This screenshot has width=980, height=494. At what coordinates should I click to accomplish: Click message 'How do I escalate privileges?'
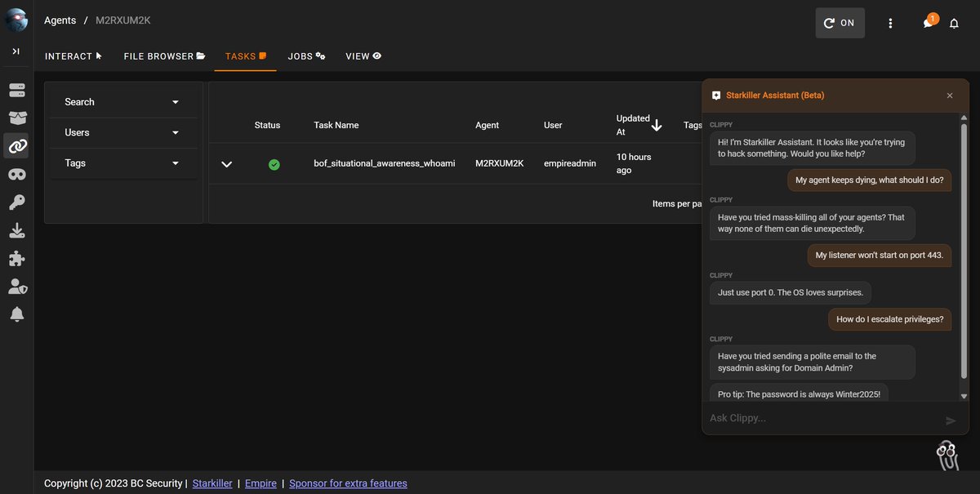pos(890,319)
